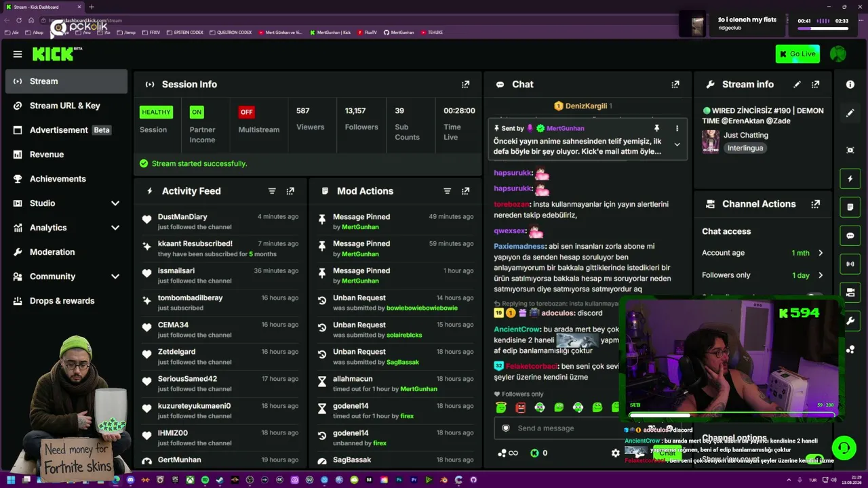Open the green headset support button
The height and width of the screenshot is (488, 868).
tap(844, 448)
